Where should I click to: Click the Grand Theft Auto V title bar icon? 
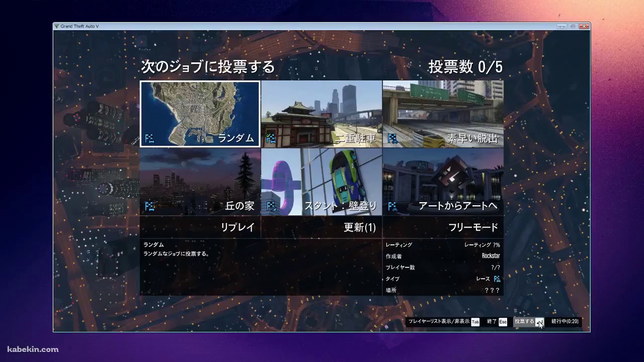pyautogui.click(x=57, y=26)
